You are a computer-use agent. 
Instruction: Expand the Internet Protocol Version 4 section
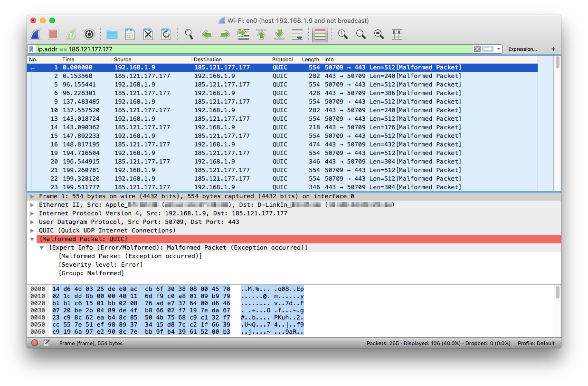(32, 213)
